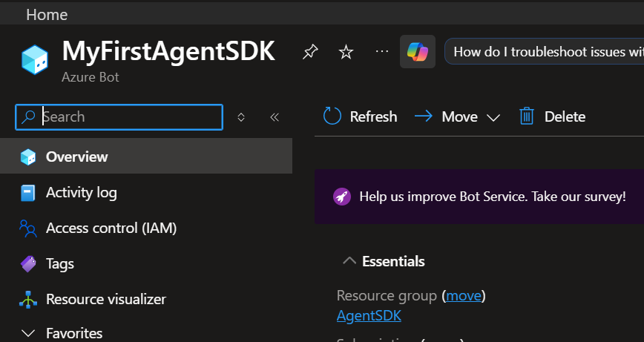Click the Home breadcrumb link
This screenshot has height=342, width=644.
point(47,15)
